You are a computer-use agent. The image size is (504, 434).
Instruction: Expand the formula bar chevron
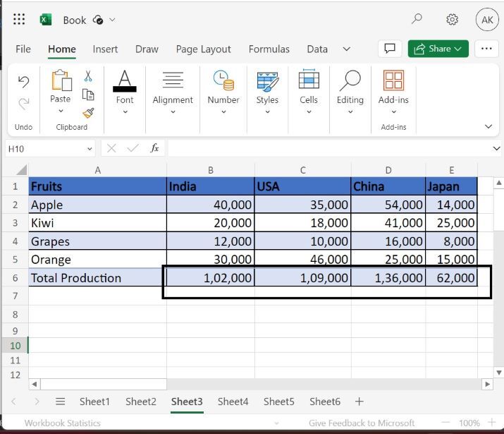coord(496,149)
